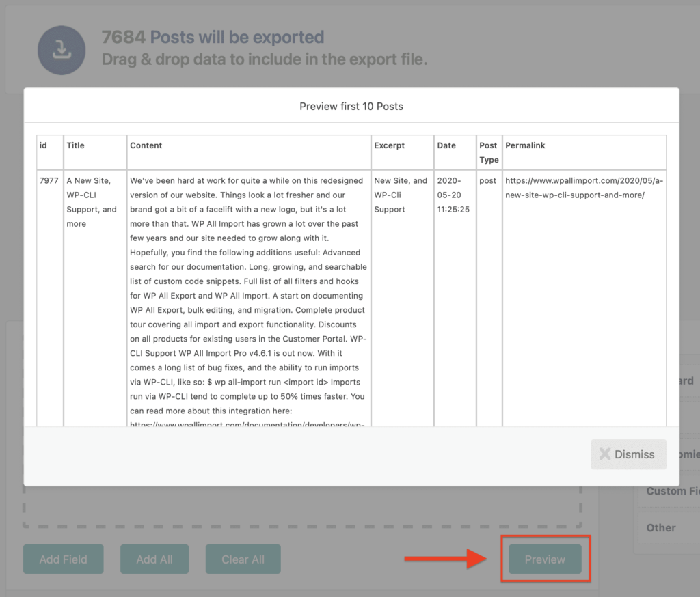Click the circular export download icon
Screen dimensions: 700x597
tap(61, 50)
